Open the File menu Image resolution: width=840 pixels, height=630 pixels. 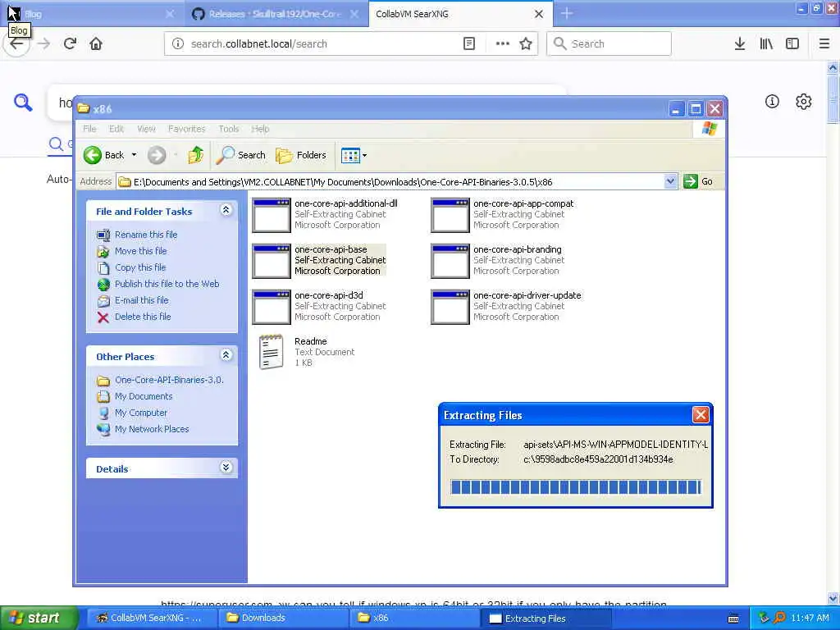tap(89, 129)
